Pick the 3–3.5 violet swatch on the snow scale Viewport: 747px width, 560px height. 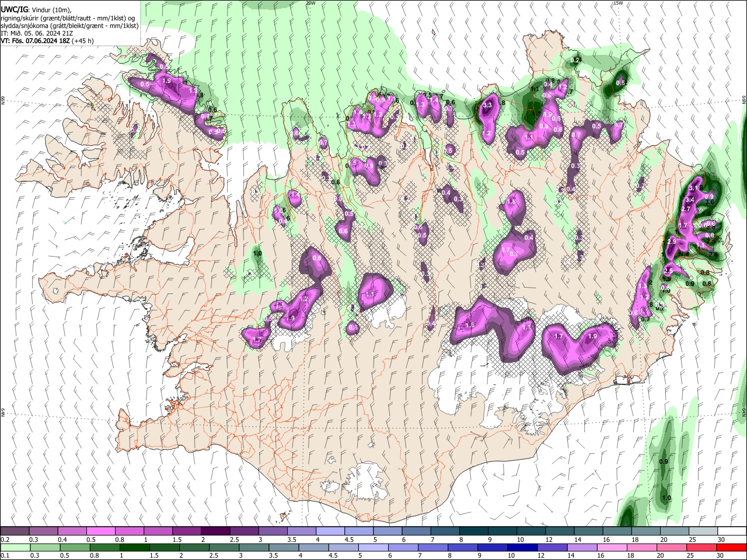coord(273,531)
